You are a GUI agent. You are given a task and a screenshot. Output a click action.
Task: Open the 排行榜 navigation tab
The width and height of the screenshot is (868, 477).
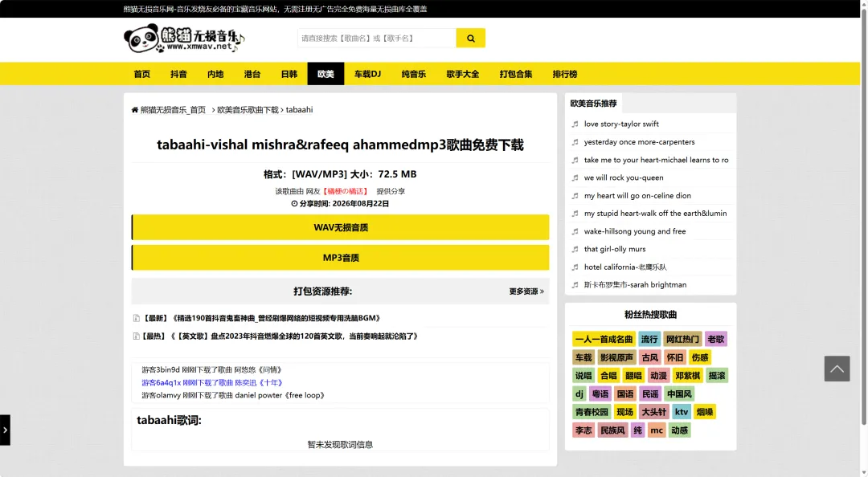tap(565, 74)
